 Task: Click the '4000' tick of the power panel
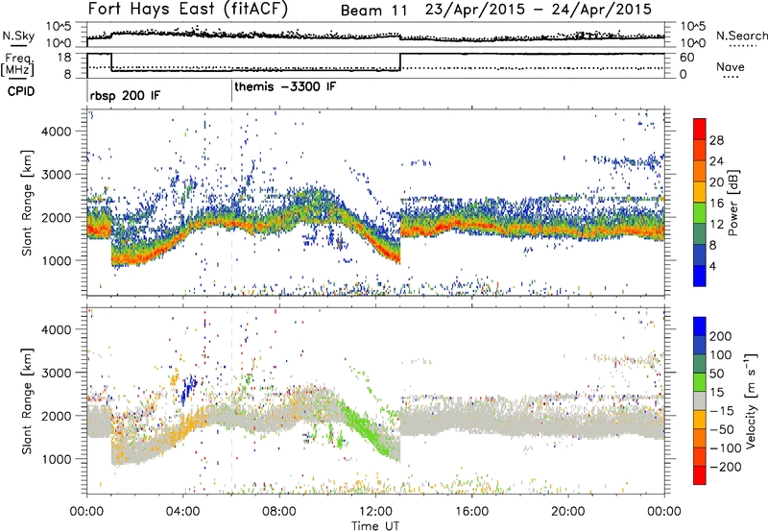[x=56, y=132]
